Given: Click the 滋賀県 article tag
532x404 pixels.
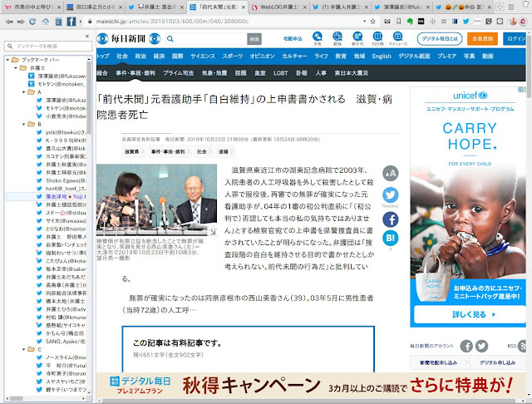Looking at the screenshot, I should click(x=133, y=151).
